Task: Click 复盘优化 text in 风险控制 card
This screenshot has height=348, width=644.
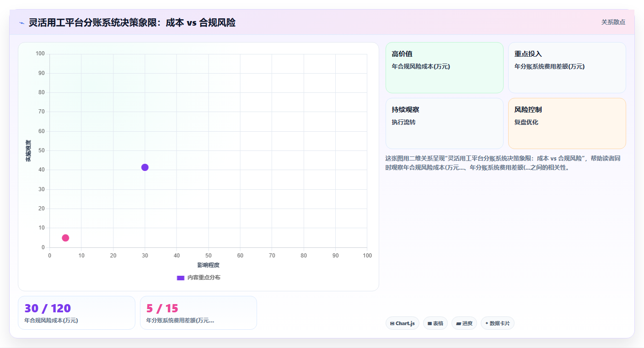Action: pyautogui.click(x=526, y=122)
